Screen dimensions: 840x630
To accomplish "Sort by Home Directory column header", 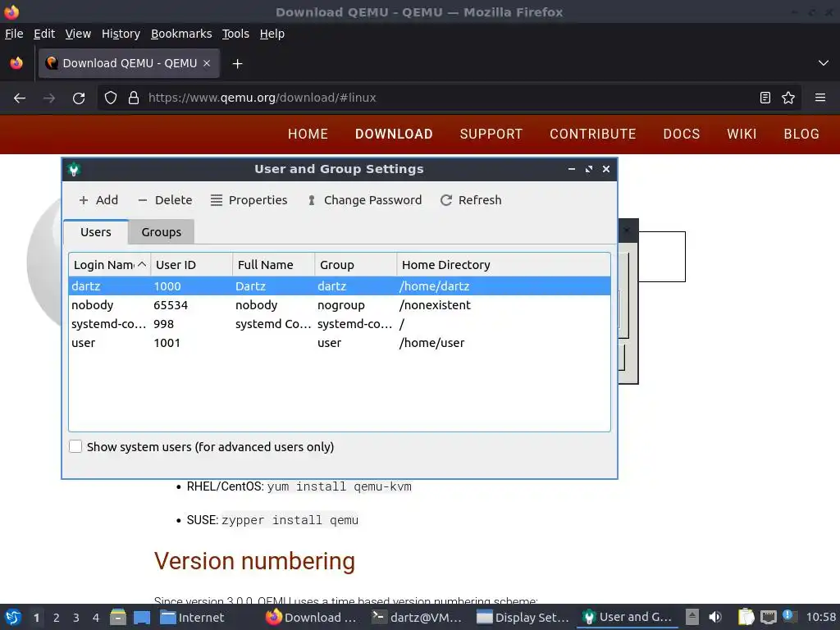I will (x=503, y=265).
